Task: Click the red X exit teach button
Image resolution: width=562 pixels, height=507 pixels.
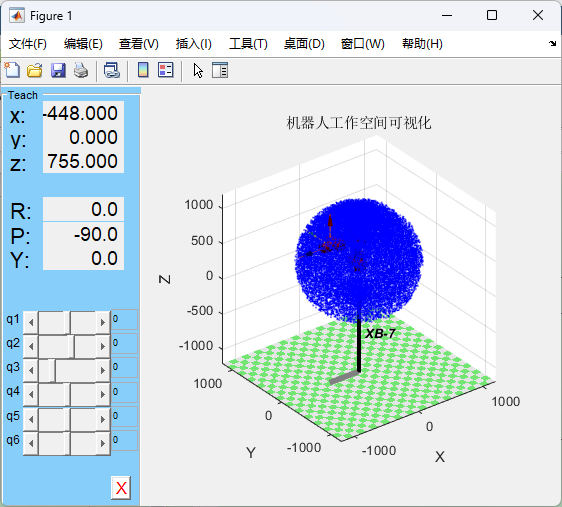Action: coord(121,488)
